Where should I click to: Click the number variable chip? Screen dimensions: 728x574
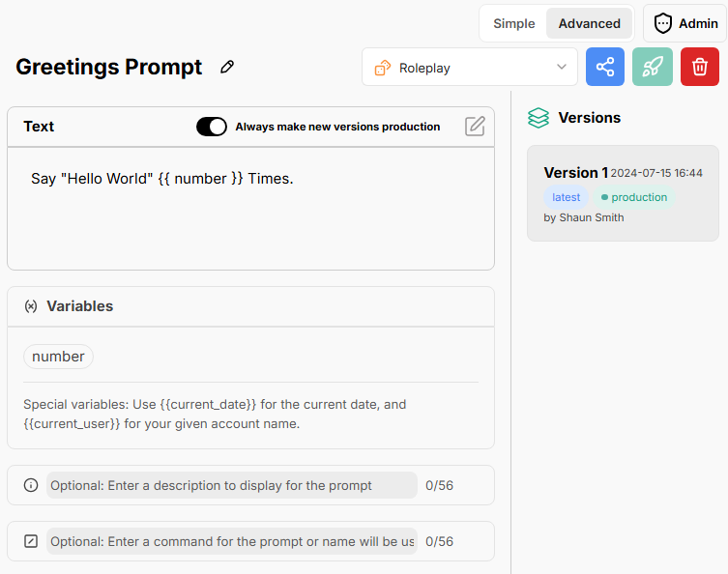point(58,357)
